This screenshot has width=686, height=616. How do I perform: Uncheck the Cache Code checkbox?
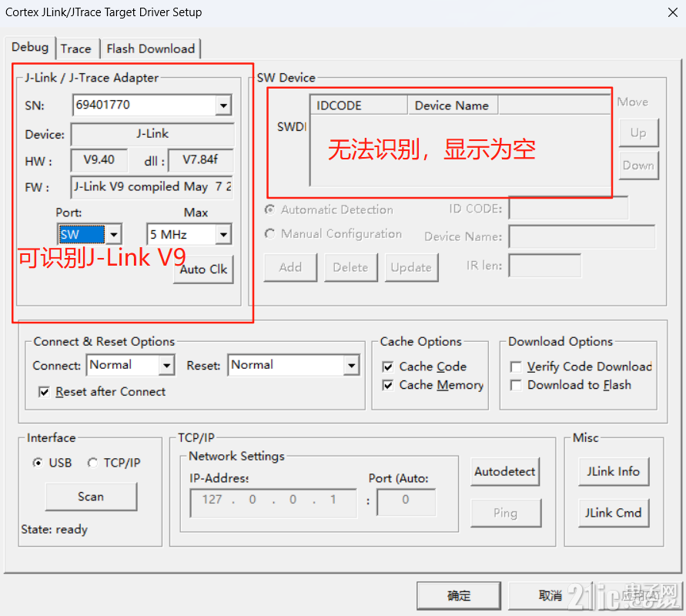tap(387, 367)
